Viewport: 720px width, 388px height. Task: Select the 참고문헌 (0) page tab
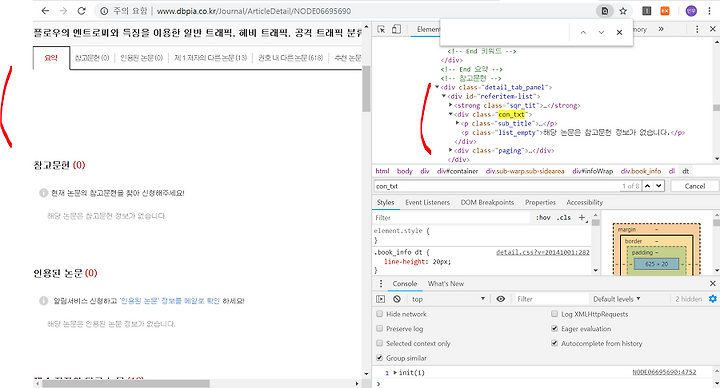coord(92,58)
